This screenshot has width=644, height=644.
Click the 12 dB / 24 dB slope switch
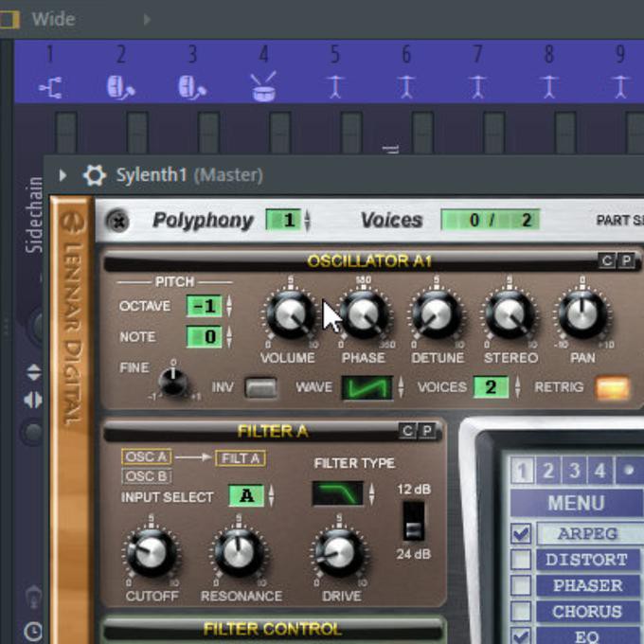point(414,520)
